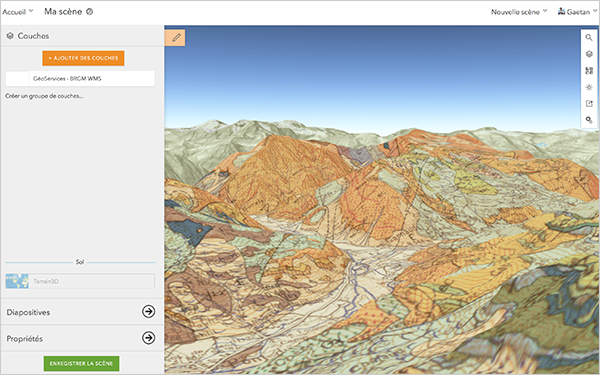The image size is (600, 375).
Task: Open the search tool in map toolbar
Action: tap(589, 38)
